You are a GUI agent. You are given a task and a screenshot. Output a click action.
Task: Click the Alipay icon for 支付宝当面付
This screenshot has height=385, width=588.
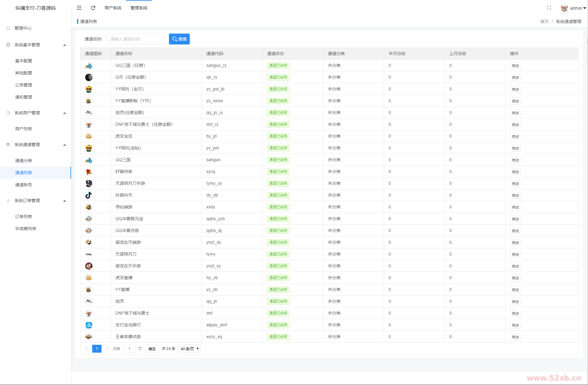89,325
